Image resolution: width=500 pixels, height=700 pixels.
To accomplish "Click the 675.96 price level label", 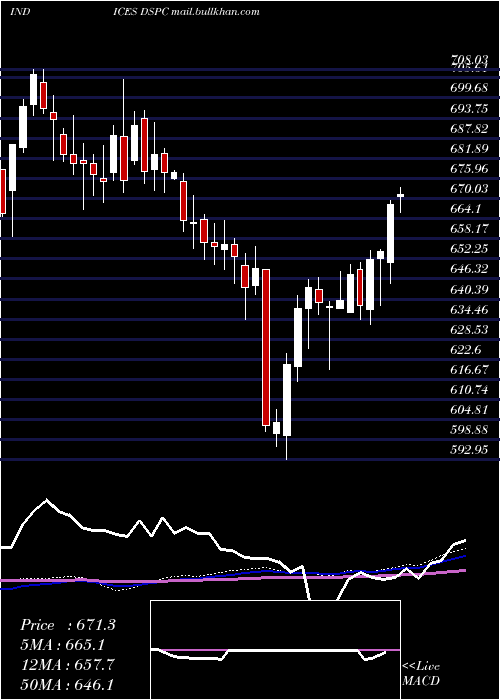I will [469, 169].
